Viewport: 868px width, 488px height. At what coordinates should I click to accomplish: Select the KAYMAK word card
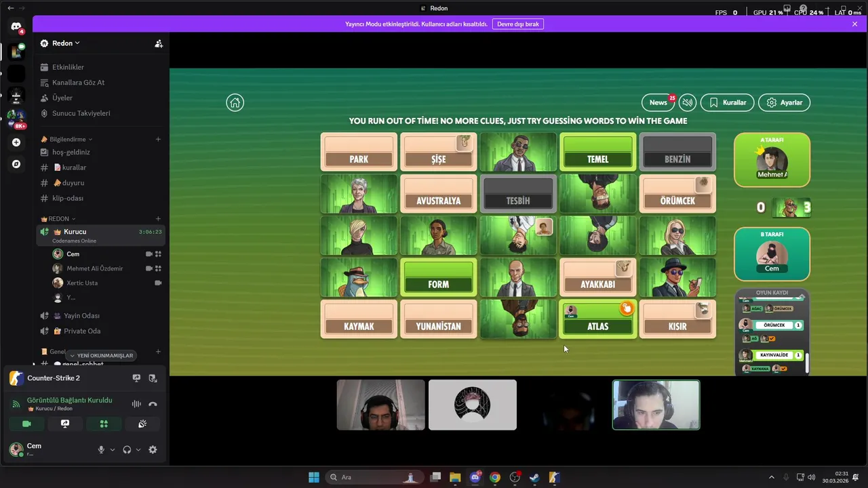coord(359,319)
